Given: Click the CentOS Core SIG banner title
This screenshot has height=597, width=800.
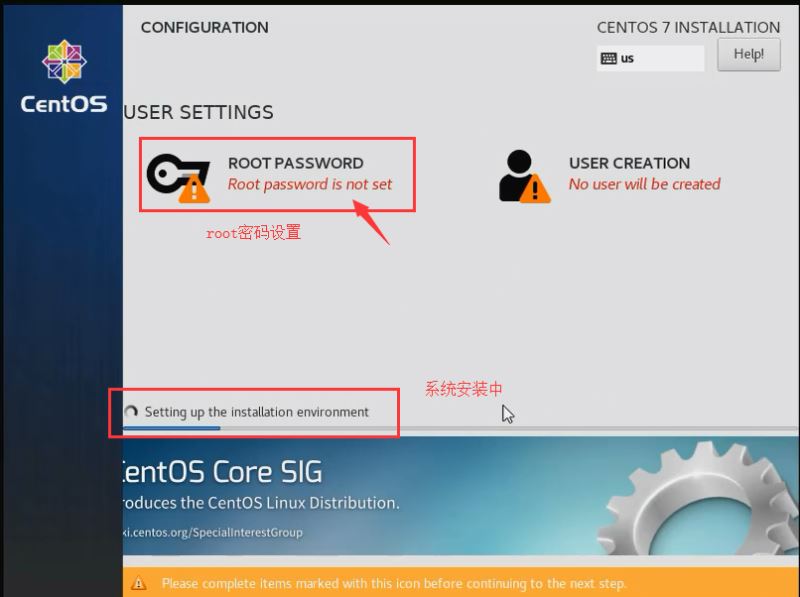Looking at the screenshot, I should point(223,471).
